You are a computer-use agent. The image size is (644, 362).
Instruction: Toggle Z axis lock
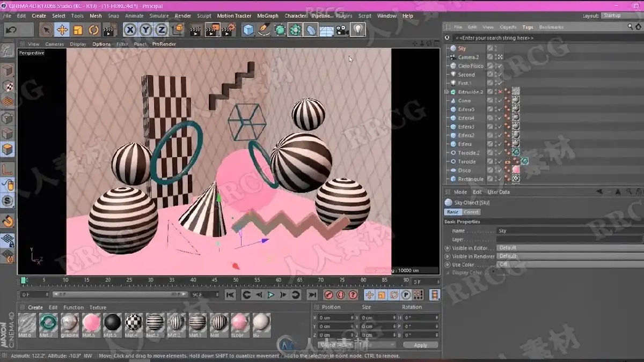(161, 30)
